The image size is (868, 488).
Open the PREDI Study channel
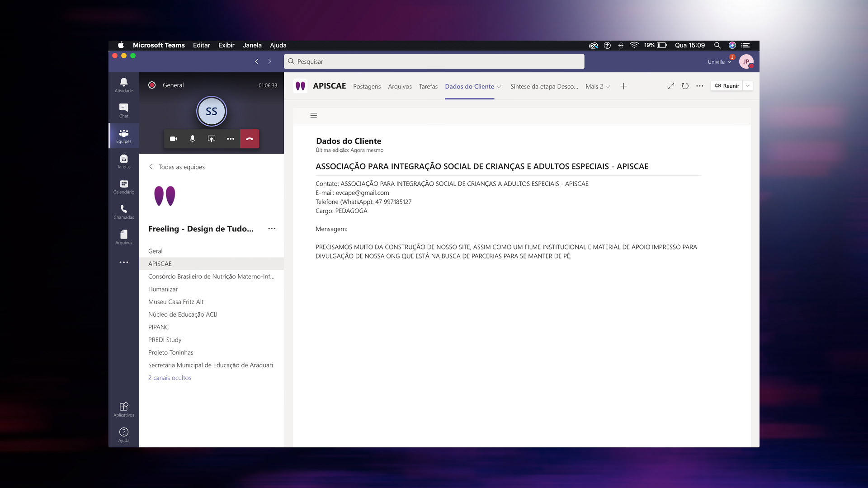[x=212, y=340]
